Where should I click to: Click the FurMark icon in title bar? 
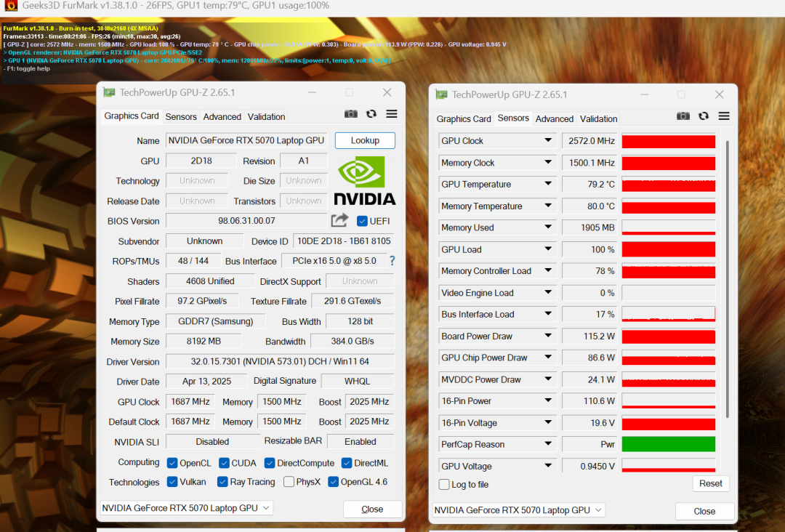pos(10,6)
